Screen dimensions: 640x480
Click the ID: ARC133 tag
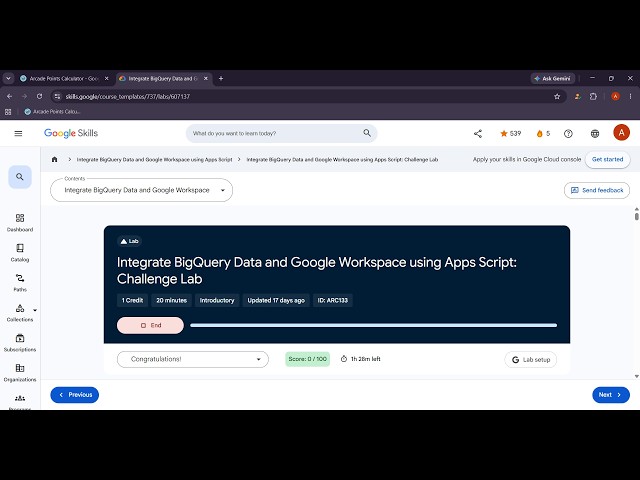(x=333, y=300)
